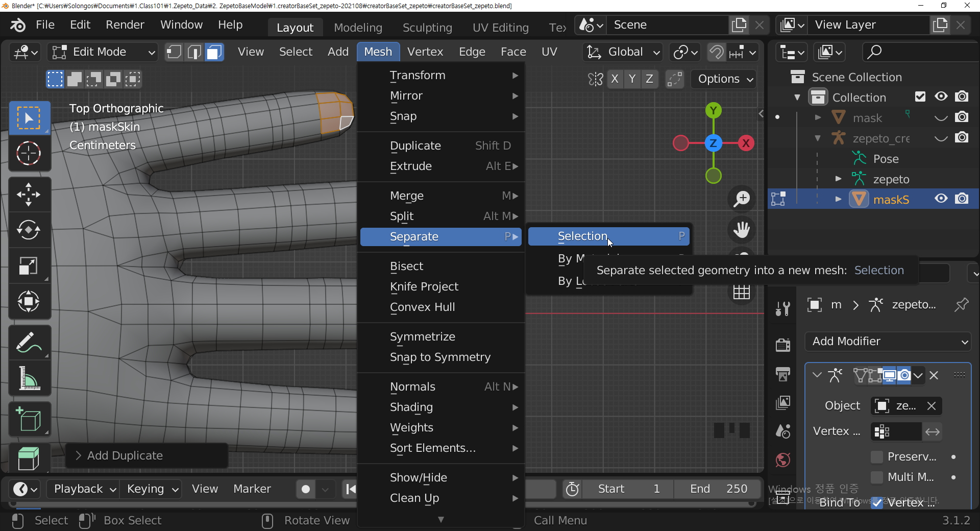Click Symmetrize menu entry
The height and width of the screenshot is (531, 980).
coord(441,337)
